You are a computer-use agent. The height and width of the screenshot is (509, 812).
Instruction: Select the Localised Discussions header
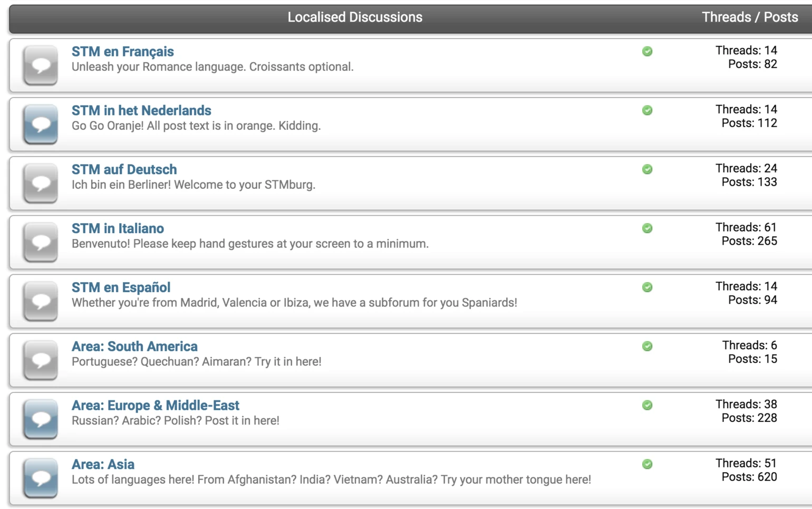(354, 17)
